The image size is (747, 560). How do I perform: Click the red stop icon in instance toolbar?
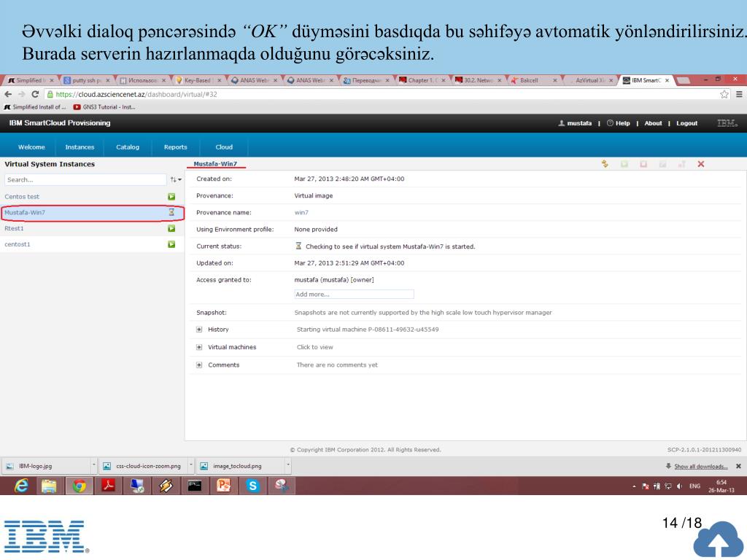pos(643,164)
